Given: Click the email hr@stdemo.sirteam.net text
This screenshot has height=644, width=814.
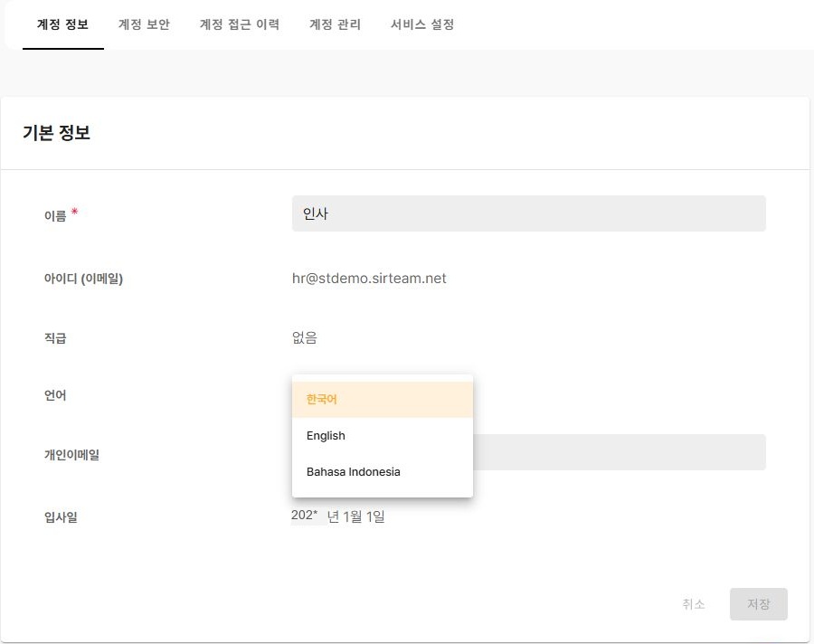Looking at the screenshot, I should pyautogui.click(x=369, y=279).
